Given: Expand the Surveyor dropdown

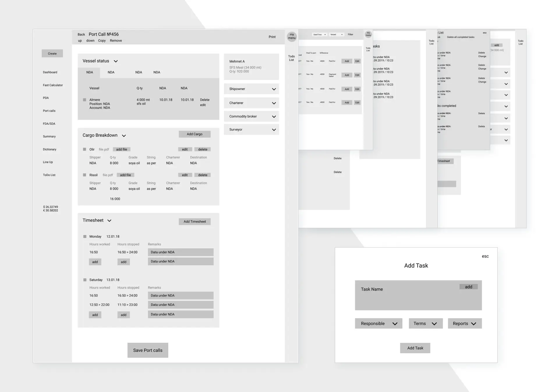Looking at the screenshot, I should tap(273, 130).
